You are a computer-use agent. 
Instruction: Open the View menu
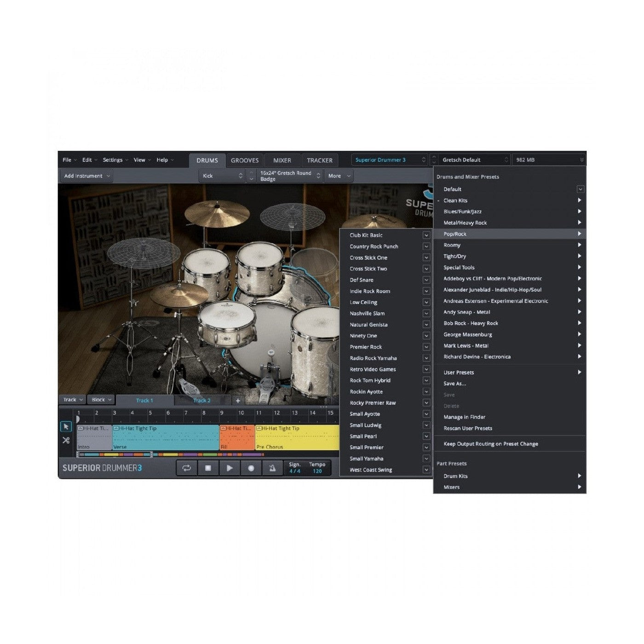point(142,160)
